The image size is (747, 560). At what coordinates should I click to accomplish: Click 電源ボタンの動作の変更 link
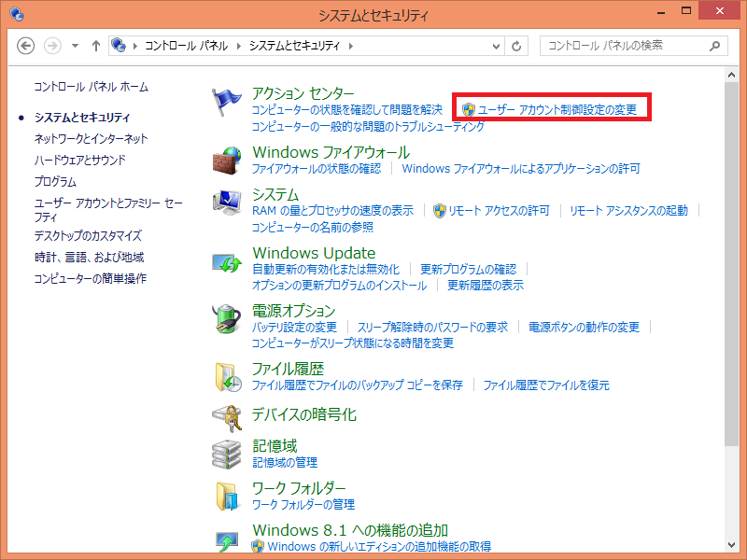coord(584,328)
